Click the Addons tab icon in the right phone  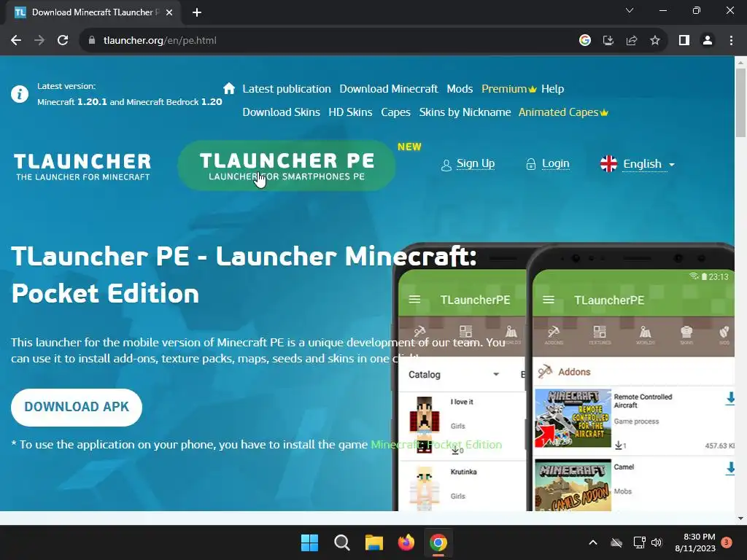pos(554,334)
